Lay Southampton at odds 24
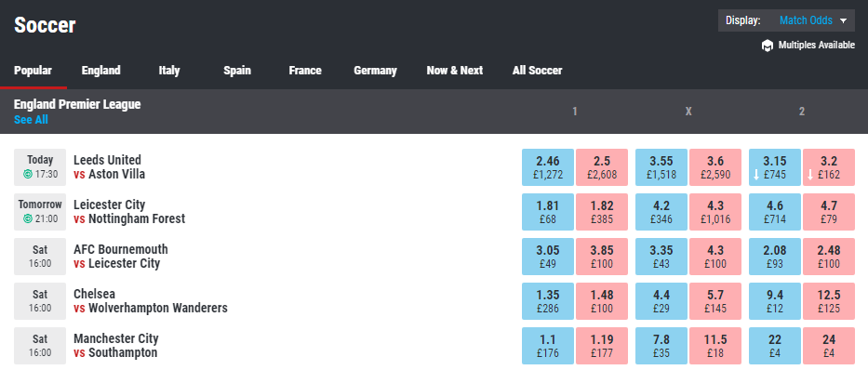This screenshot has height=370, width=868. tap(829, 346)
